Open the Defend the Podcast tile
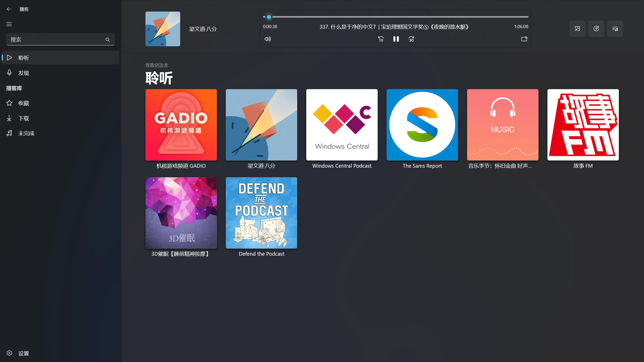644x362 pixels. pyautogui.click(x=261, y=217)
